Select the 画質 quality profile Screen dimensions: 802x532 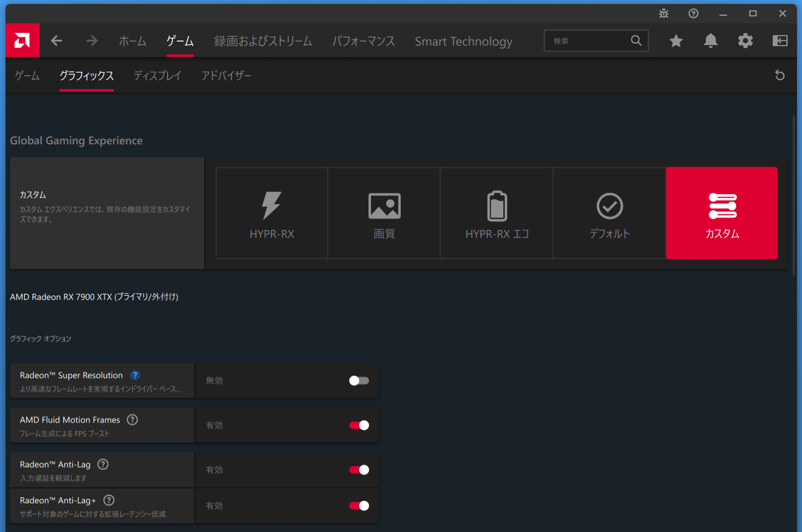point(384,213)
